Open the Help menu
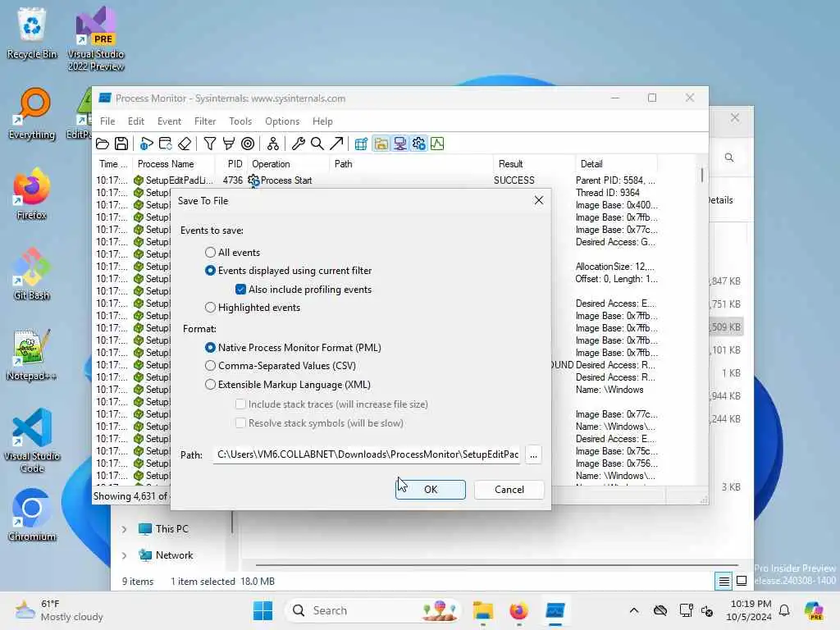Viewport: 840px width, 630px height. (x=322, y=121)
